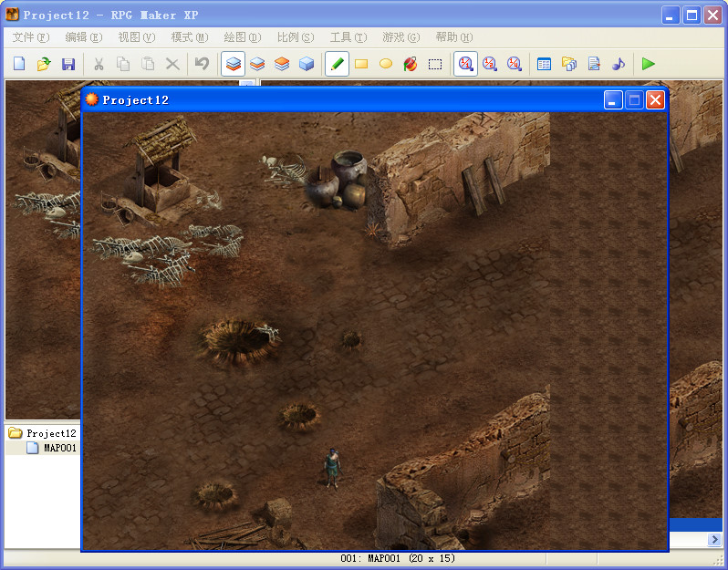Image resolution: width=728 pixels, height=570 pixels.
Task: Save project with floppy disk icon
Action: click(68, 64)
